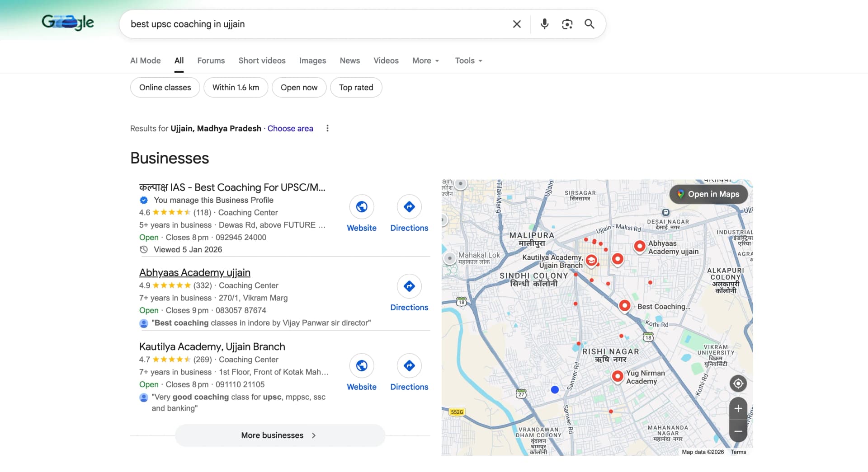Toggle the Open now filter chip
868x472 pixels.
(299, 88)
